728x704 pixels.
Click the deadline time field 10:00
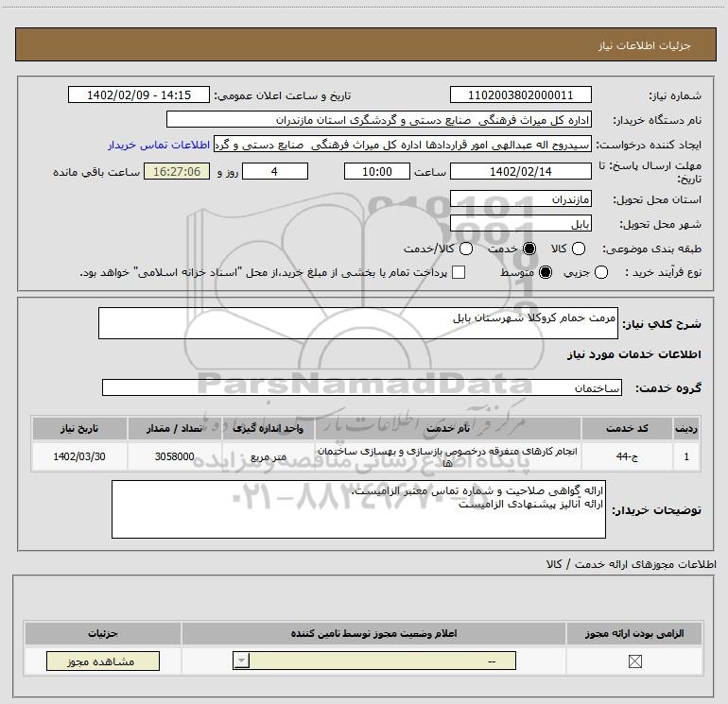tap(377, 171)
